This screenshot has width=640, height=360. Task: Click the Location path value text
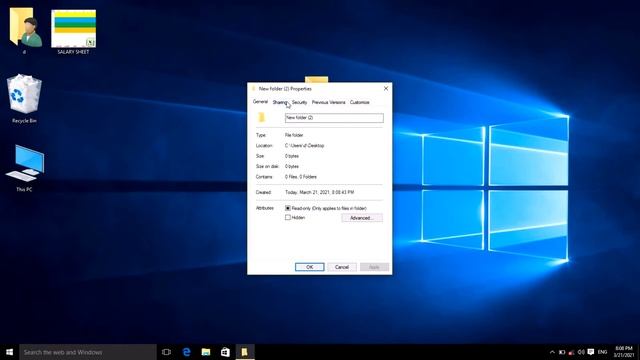point(304,146)
